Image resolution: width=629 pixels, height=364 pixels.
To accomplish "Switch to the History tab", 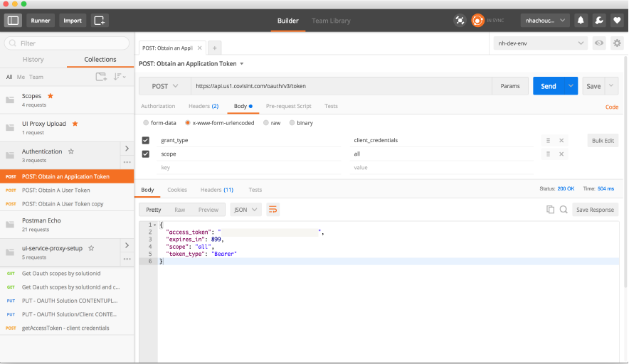I will [33, 60].
